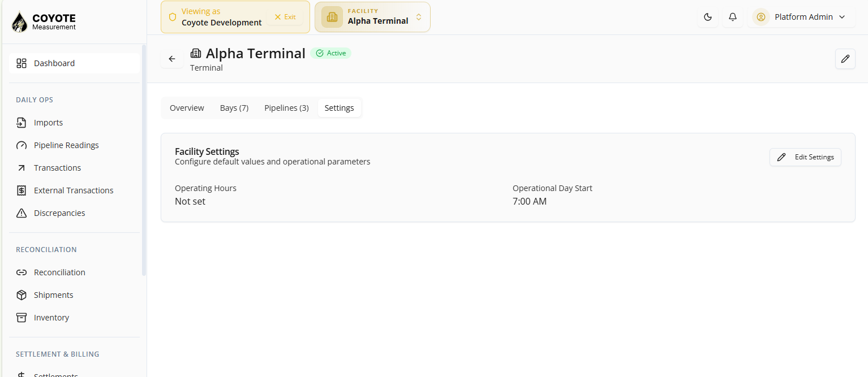Open Discrepancies page
The width and height of the screenshot is (868, 377).
click(74, 213)
